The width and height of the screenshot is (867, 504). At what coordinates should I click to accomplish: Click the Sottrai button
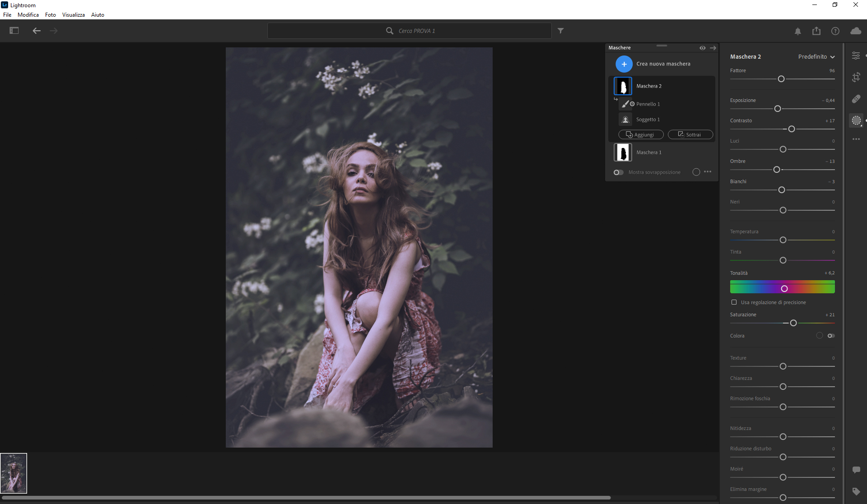(690, 134)
